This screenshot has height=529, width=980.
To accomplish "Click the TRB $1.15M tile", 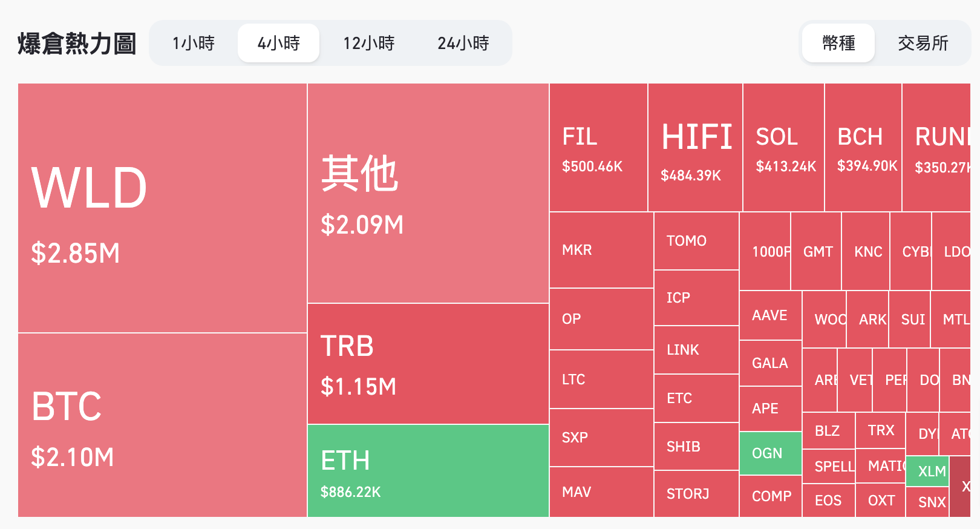I will (428, 364).
